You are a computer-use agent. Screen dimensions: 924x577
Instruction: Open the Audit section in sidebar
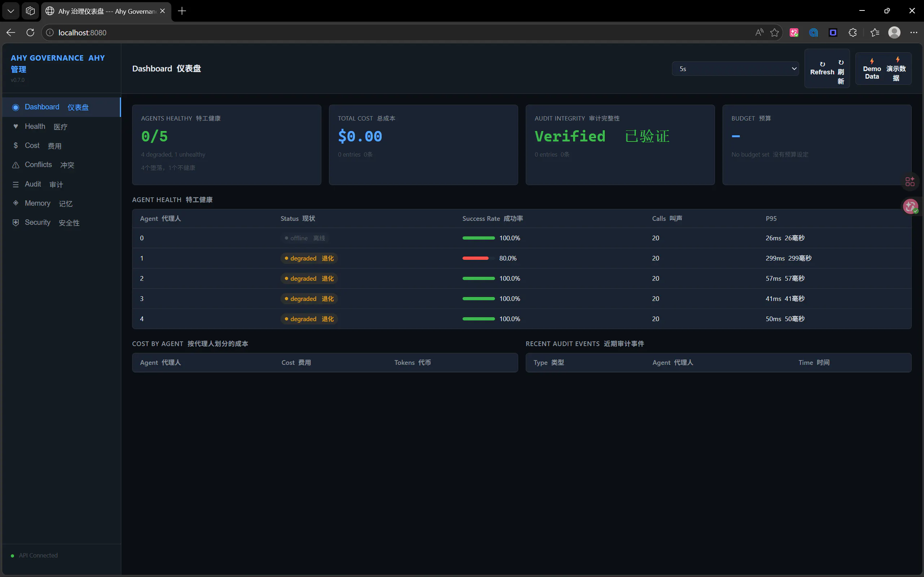pyautogui.click(x=61, y=184)
